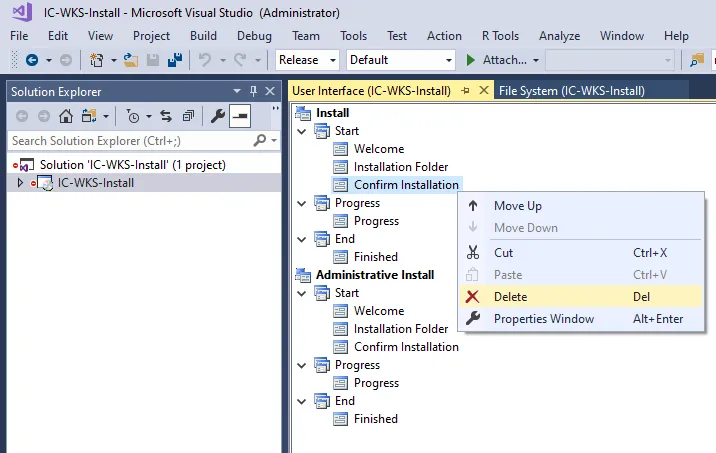Open the Attach button dropdown arrow
The width and height of the screenshot is (716, 453).
coord(536,60)
